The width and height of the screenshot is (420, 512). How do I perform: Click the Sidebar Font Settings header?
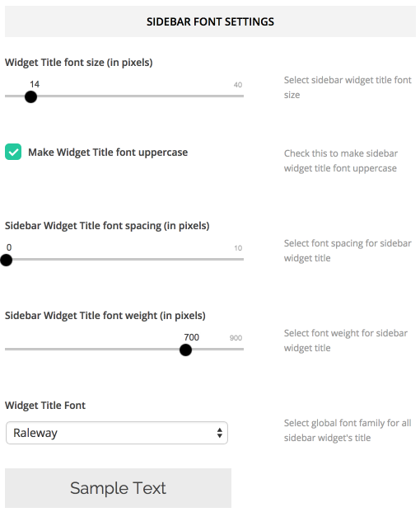tap(210, 21)
